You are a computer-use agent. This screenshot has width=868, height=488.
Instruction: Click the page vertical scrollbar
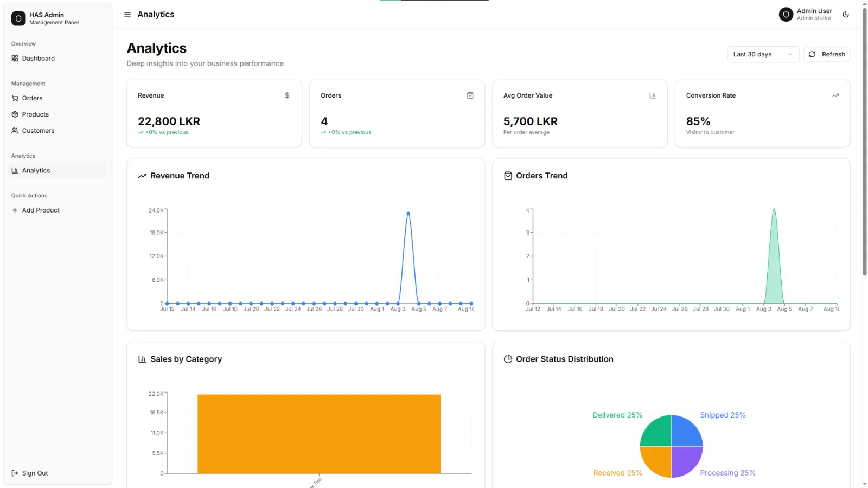coord(864,141)
